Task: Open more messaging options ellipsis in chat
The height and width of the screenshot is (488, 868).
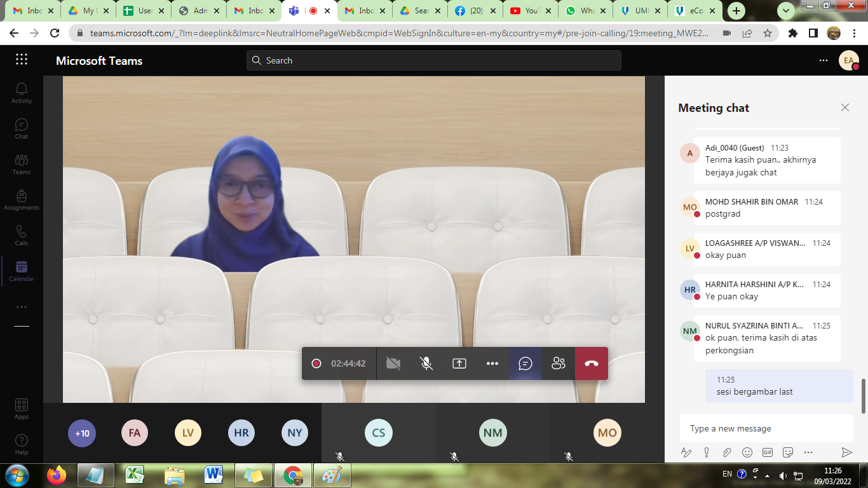Action: [x=808, y=452]
